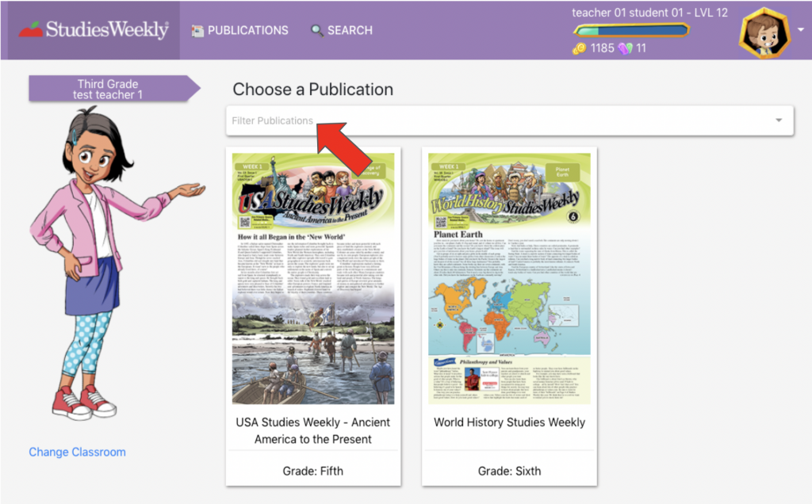Viewport: 812px width, 504px height.
Task: Click the Publications newspaper icon
Action: [x=197, y=31]
